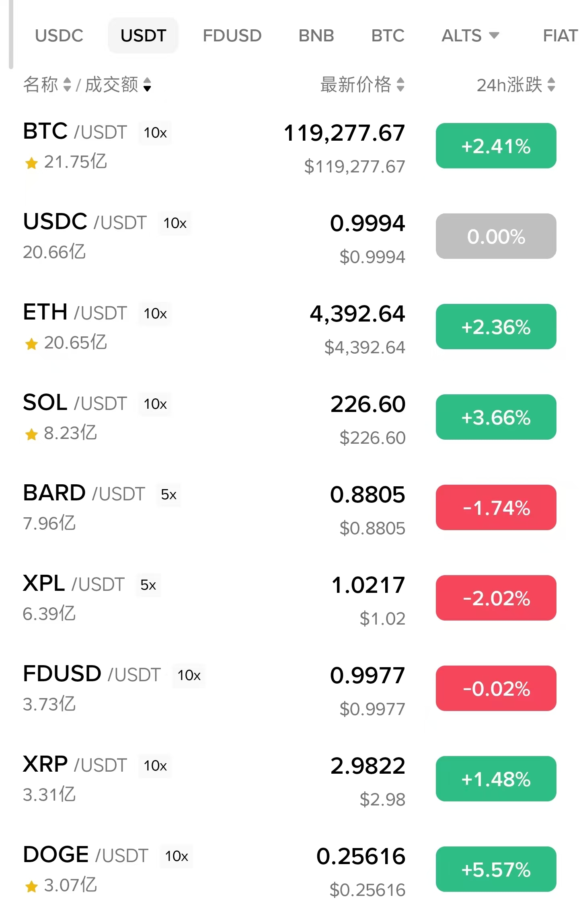Sort by latest price arrows
Viewport: 579px width, 924px height.
(400, 84)
